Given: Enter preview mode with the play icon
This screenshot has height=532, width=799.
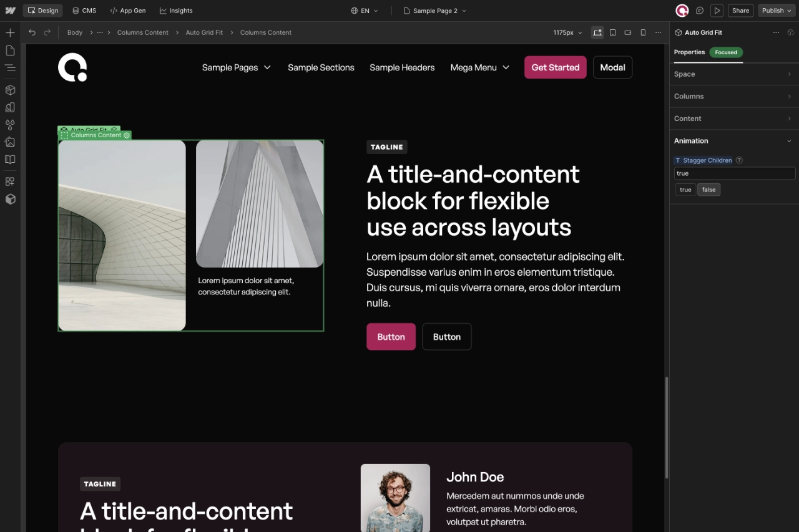Looking at the screenshot, I should click(717, 11).
